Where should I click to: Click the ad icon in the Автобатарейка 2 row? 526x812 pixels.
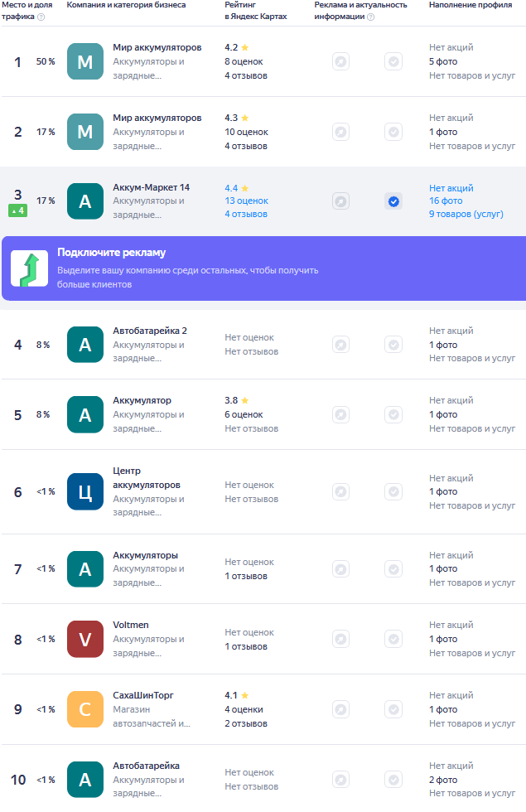[x=340, y=345]
